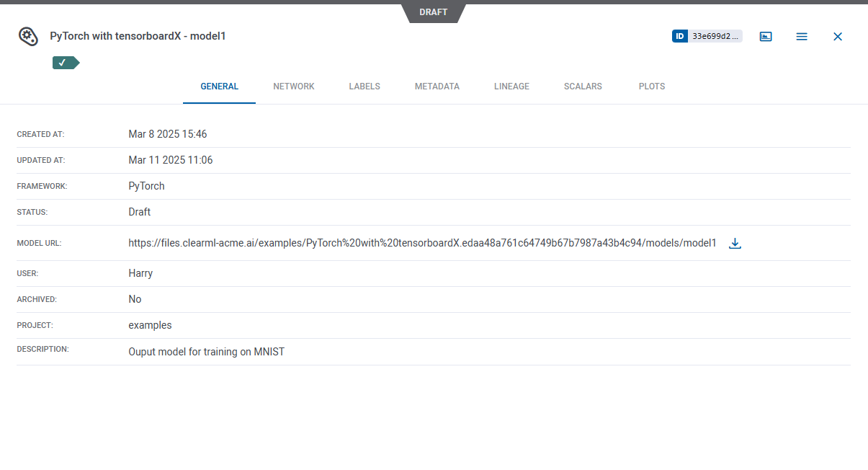868x470 pixels.
Task: Close the model details panel
Action: point(838,36)
